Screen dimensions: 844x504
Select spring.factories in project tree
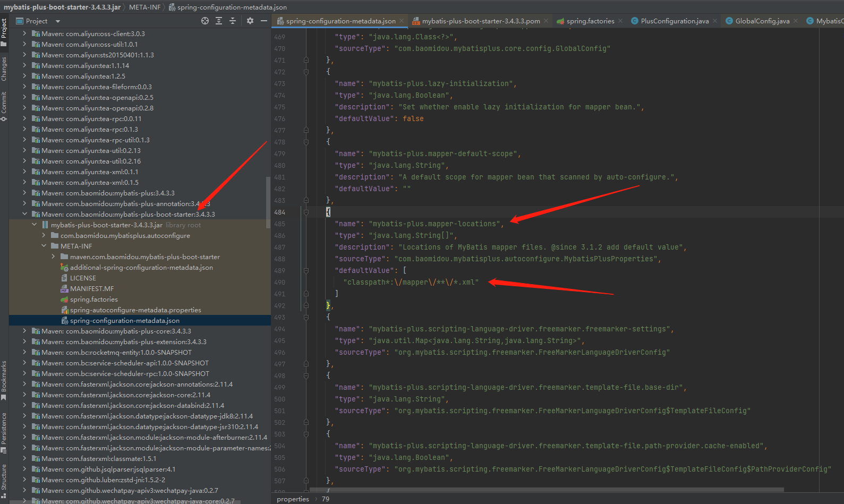pyautogui.click(x=94, y=299)
